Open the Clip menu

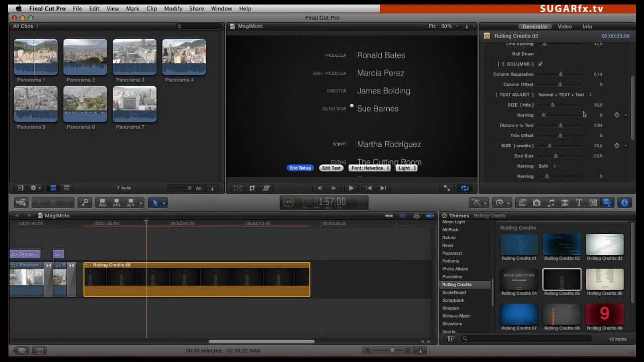(151, 9)
